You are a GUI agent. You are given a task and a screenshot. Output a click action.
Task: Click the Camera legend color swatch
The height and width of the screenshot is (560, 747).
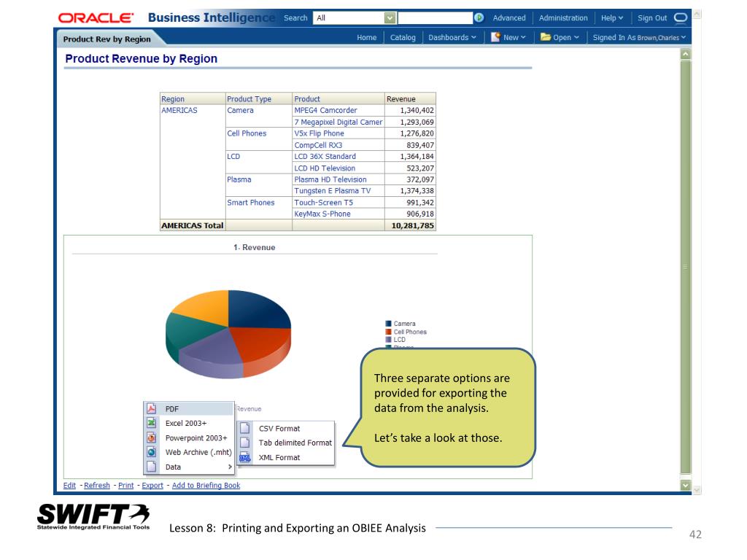point(388,323)
